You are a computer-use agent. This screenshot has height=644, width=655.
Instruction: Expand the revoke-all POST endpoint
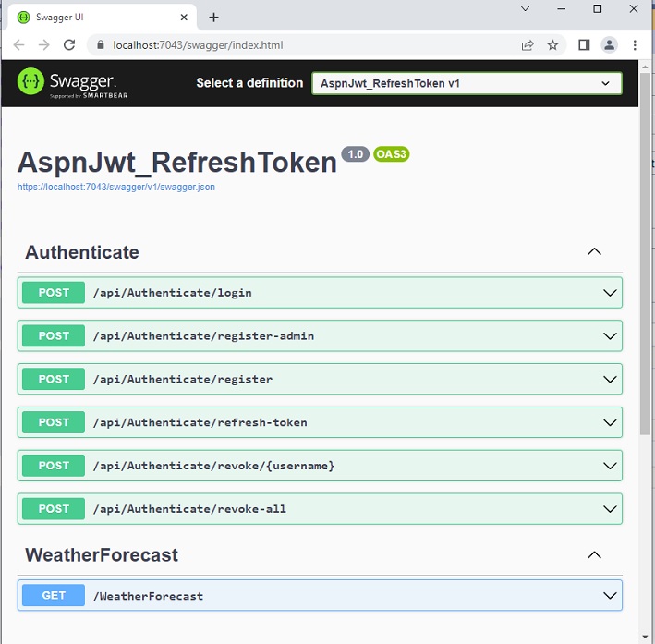pyautogui.click(x=320, y=509)
